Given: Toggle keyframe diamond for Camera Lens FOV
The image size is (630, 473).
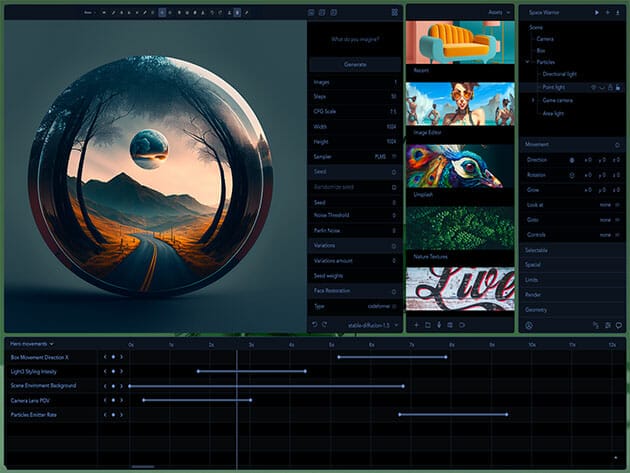Looking at the screenshot, I should pos(114,400).
